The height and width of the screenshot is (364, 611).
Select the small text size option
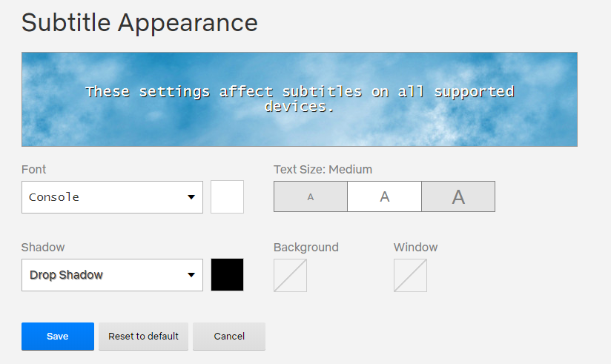[x=311, y=197]
